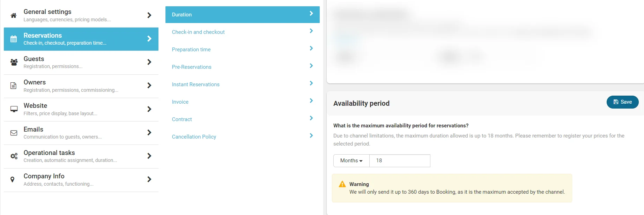Open the Contract settings link

pyautogui.click(x=182, y=119)
